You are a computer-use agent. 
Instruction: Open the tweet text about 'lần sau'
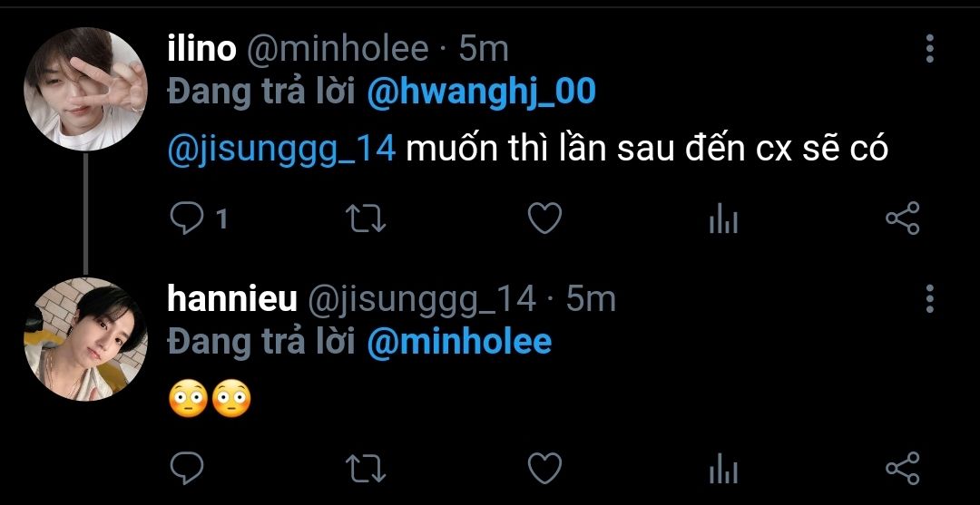pyautogui.click(x=646, y=149)
